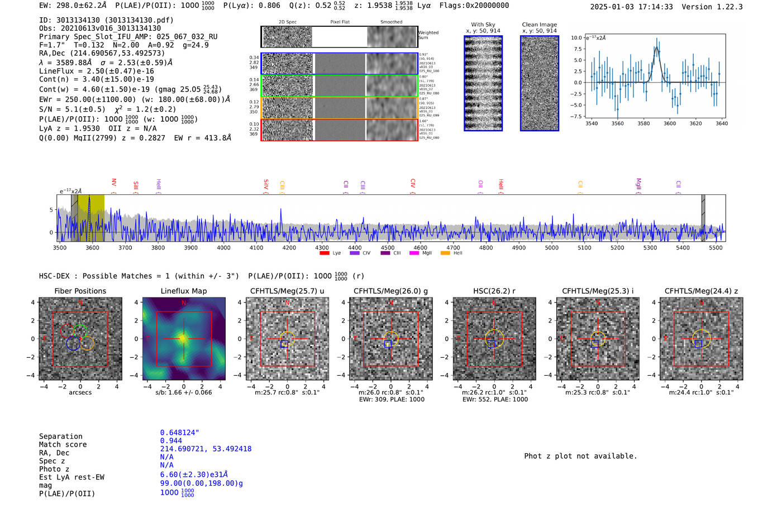
Task: Click the Fiber Positions cutout image
Action: 80,339
